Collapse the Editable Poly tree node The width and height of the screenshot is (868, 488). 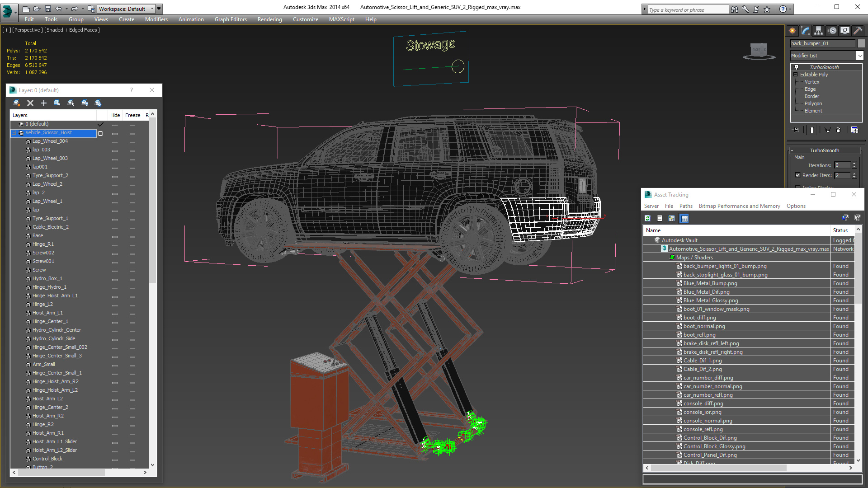point(796,75)
